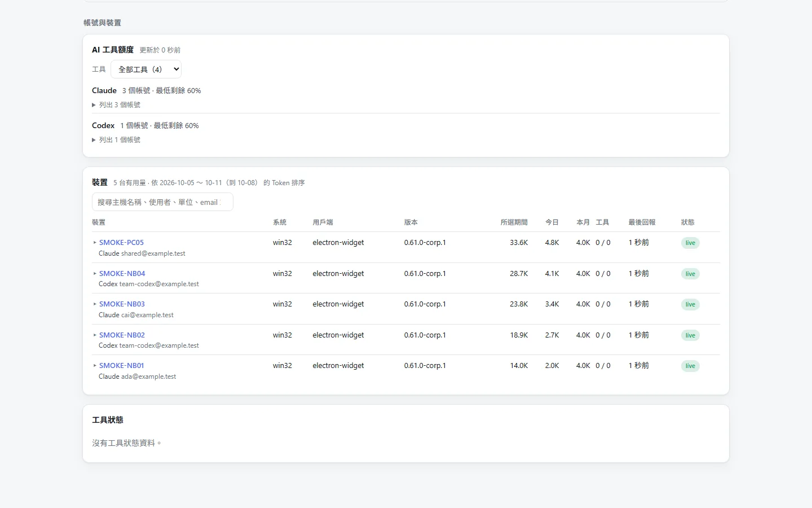Focus the device search field

162,202
